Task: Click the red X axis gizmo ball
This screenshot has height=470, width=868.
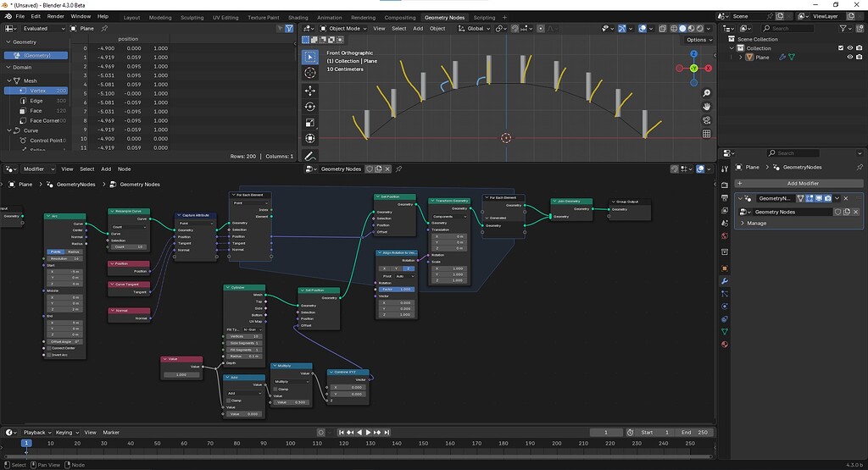Action: tap(709, 68)
